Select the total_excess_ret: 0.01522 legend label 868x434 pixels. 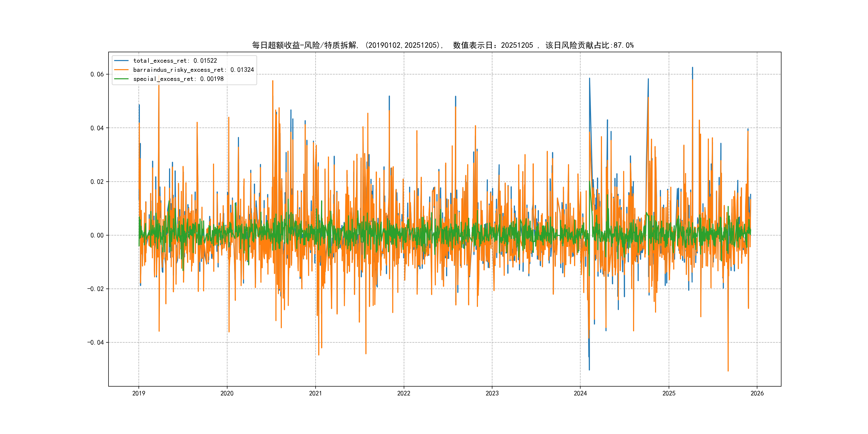pyautogui.click(x=175, y=61)
